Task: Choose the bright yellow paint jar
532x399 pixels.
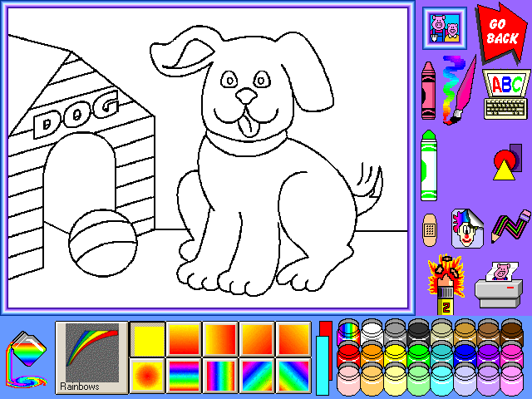Action: 395,357
